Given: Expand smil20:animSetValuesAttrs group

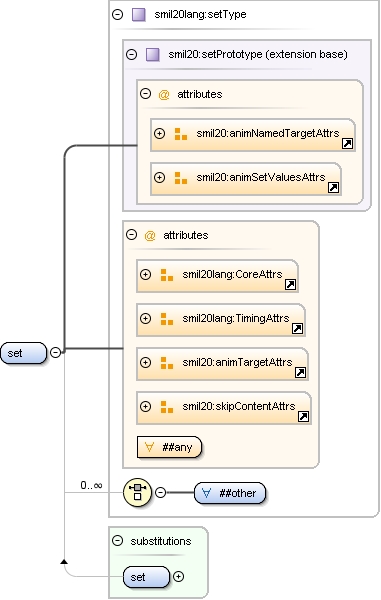Looking at the screenshot, I should 160,178.
